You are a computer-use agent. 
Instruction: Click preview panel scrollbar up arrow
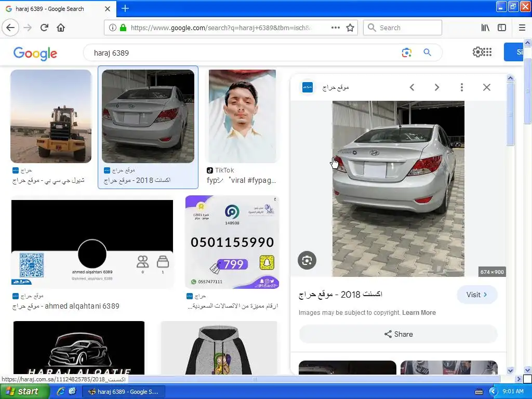click(x=510, y=78)
